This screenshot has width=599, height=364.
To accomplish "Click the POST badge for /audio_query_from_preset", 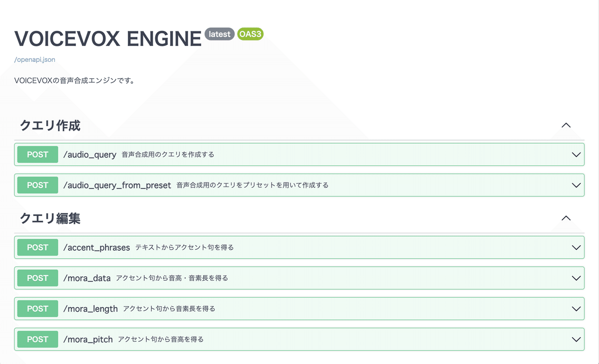I will [x=37, y=185].
